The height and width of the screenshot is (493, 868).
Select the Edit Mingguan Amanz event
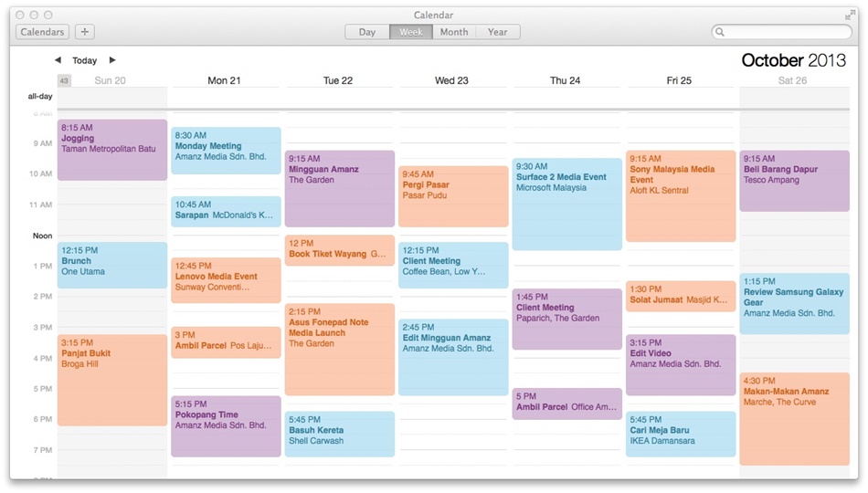point(453,357)
